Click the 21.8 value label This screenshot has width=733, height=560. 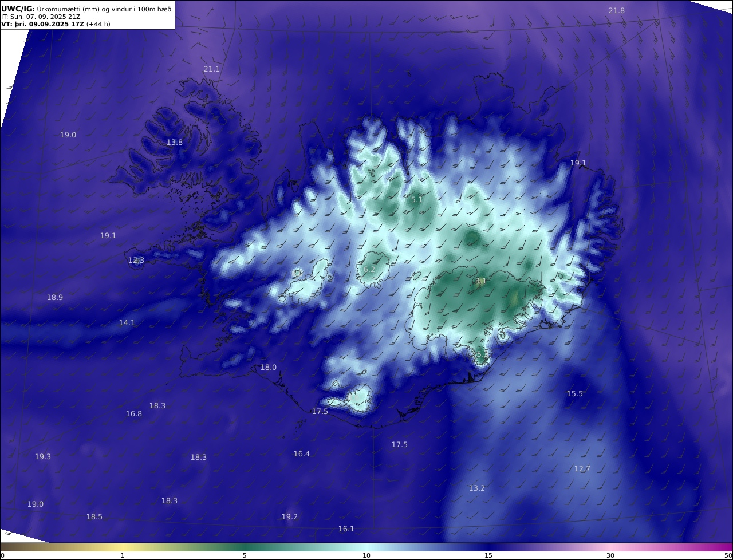[x=617, y=11]
